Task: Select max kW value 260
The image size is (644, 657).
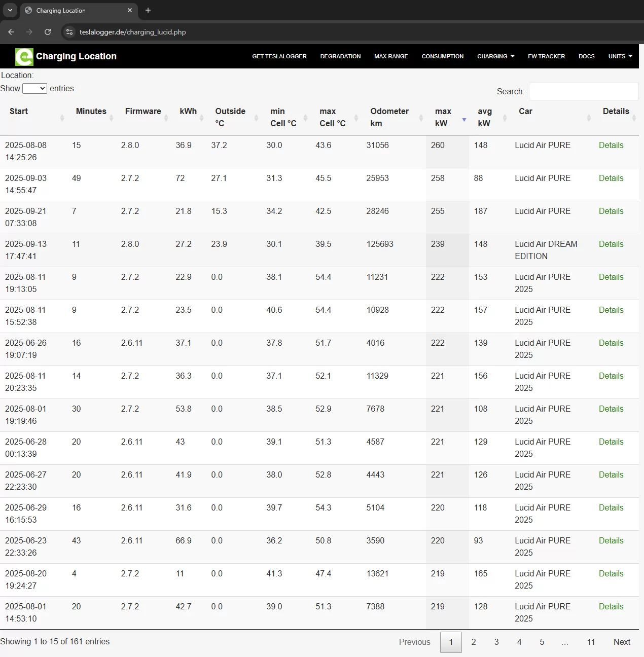Action: coord(438,145)
